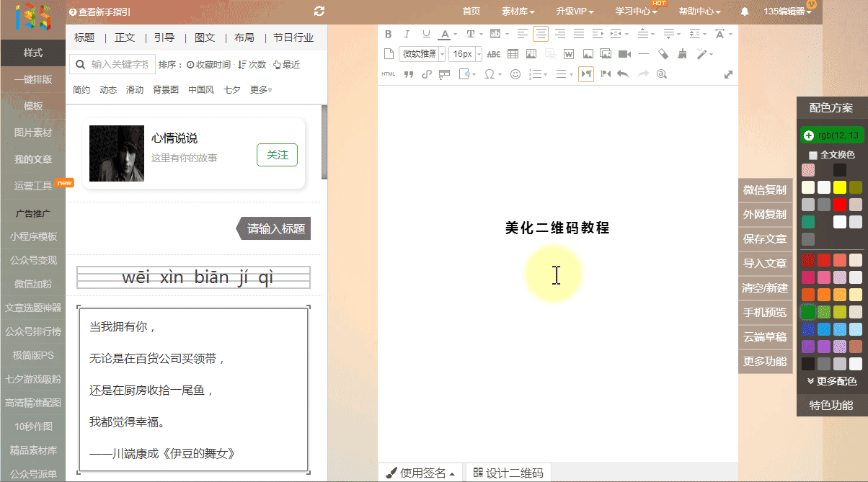Switch to HTML source mode

(389, 74)
